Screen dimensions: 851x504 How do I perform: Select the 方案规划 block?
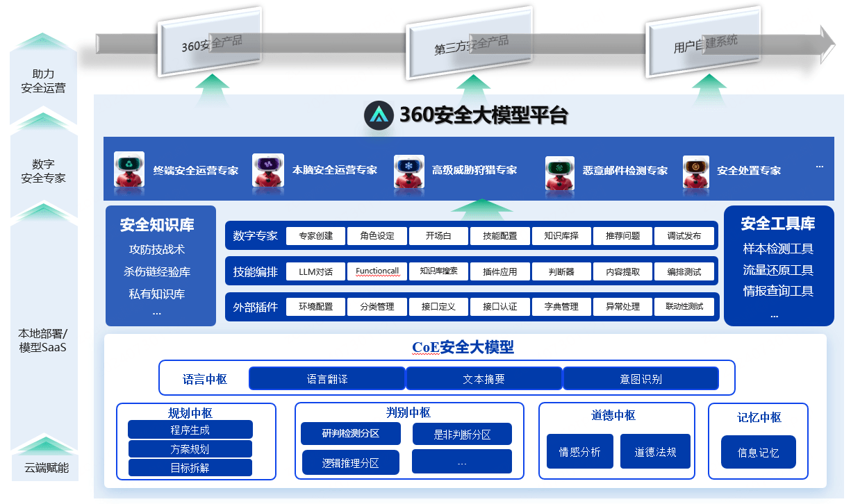pos(190,448)
